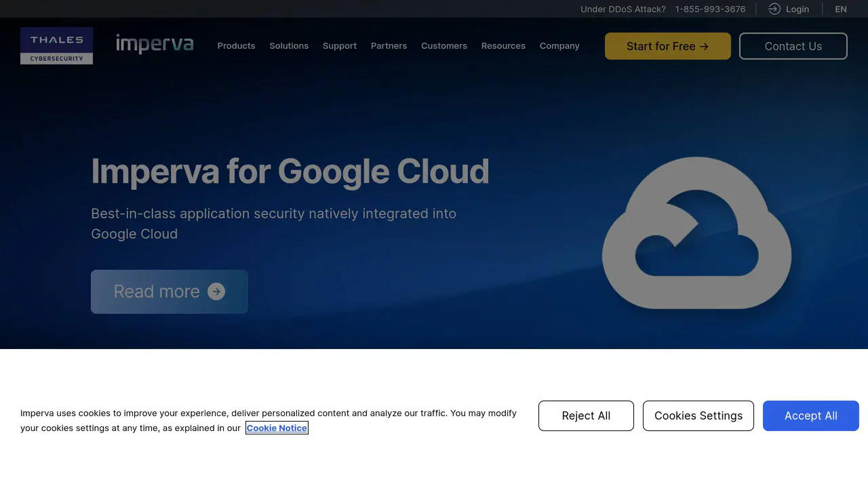Open the Products menu
Screen dimensions: 868x488
click(236, 46)
